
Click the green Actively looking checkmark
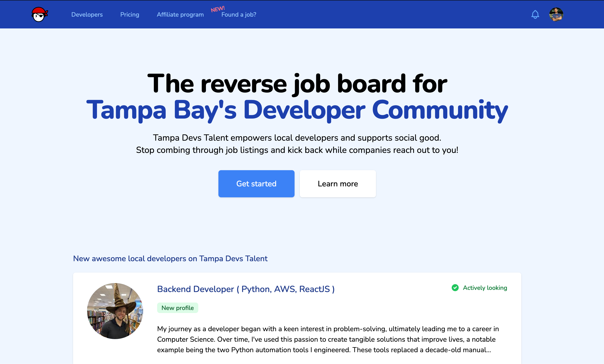[455, 288]
